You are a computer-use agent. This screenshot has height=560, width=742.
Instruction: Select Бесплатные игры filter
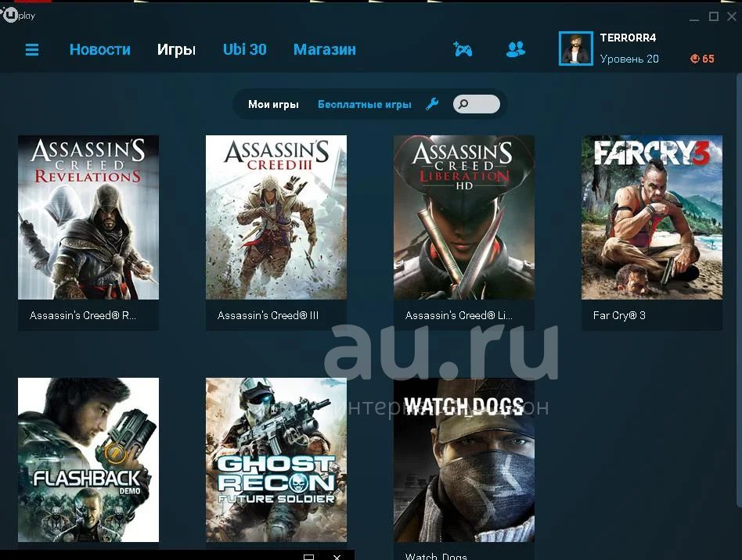pos(365,105)
